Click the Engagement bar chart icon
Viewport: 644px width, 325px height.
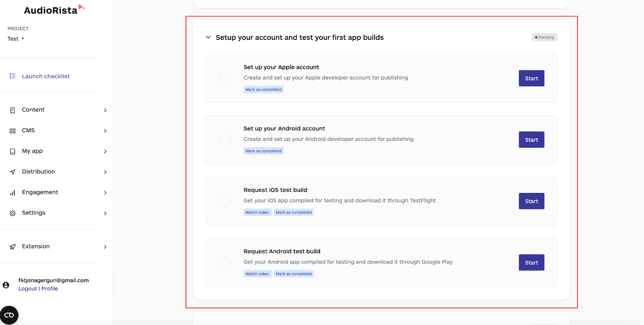(x=12, y=193)
